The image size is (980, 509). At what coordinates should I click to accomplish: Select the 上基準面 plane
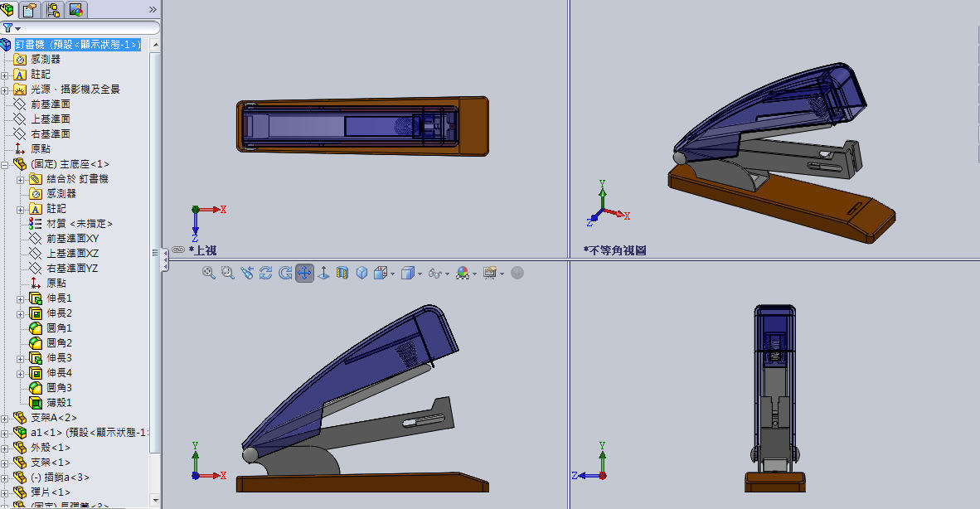tap(50, 119)
